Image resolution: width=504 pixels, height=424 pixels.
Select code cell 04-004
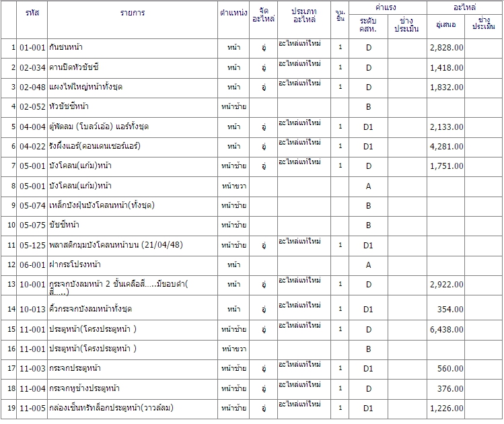[32, 127]
